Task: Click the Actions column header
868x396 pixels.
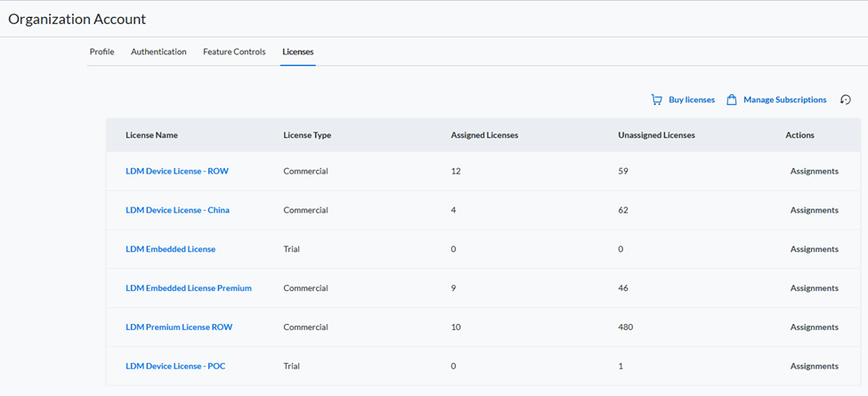Action: coord(800,135)
